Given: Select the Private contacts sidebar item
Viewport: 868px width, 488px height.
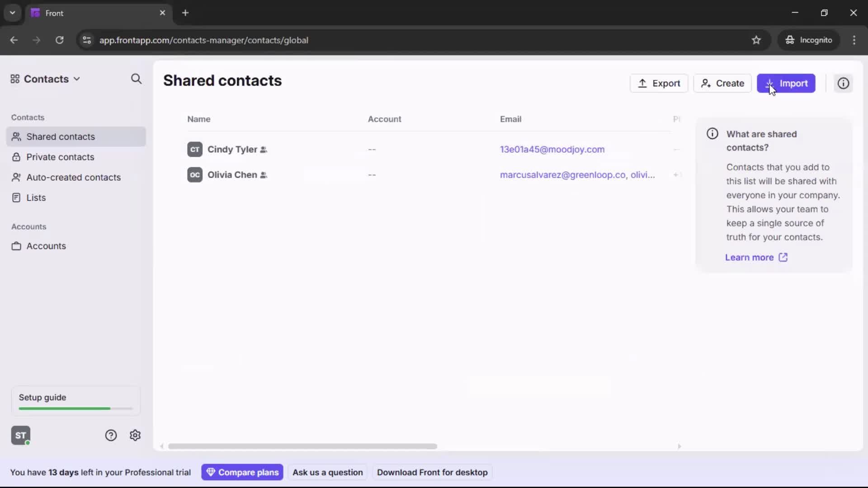Looking at the screenshot, I should pyautogui.click(x=61, y=157).
